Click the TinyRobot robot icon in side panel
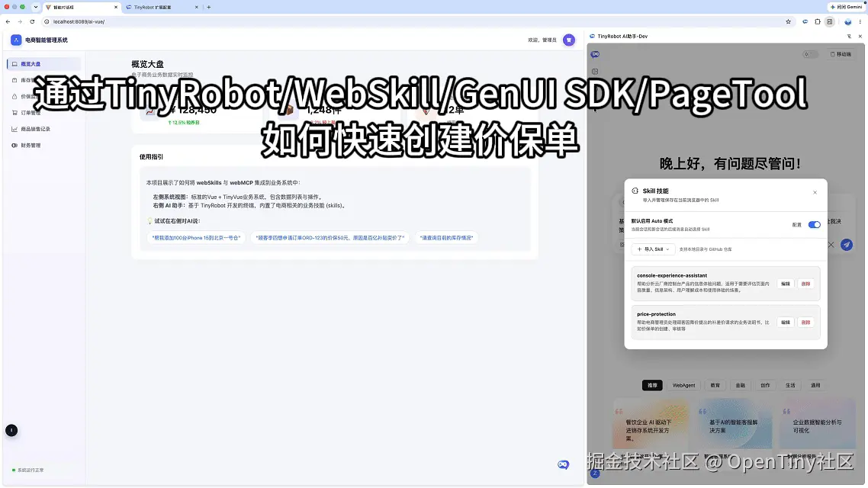Screen dimensions: 868x488 pos(595,54)
